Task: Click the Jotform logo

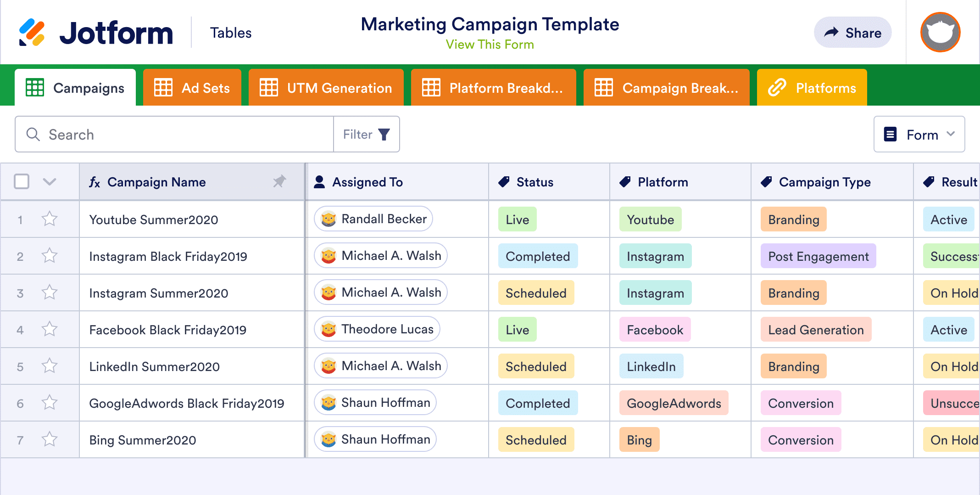Action: coord(96,31)
